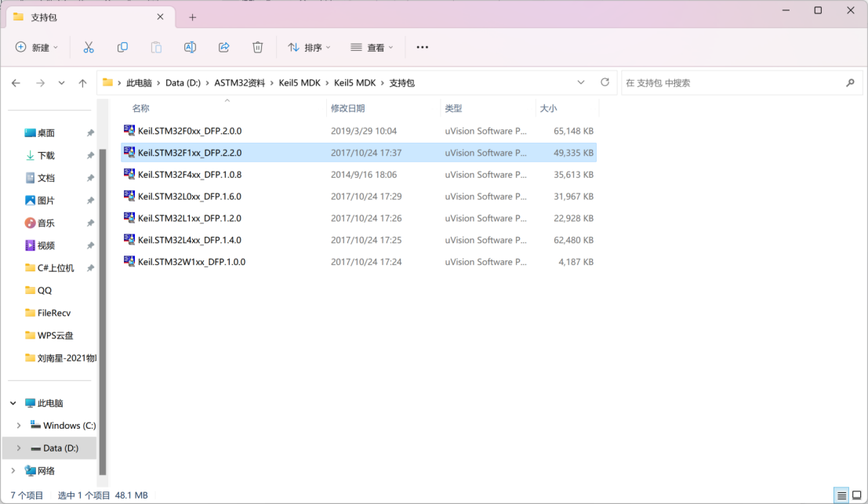The image size is (868, 504).
Task: Sort by 类型 column header
Action: pyautogui.click(x=453, y=108)
